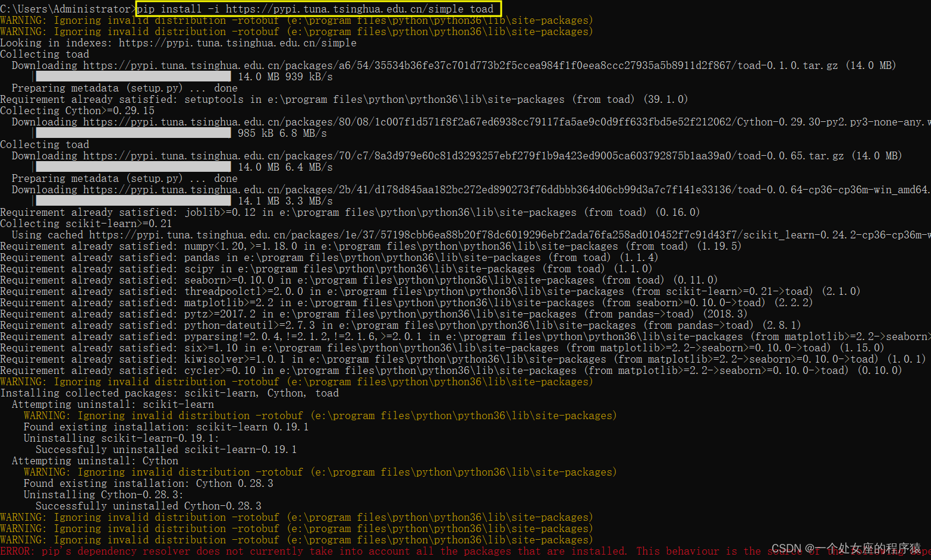
Task: Click the C:\Users\Administrator prompt text
Action: point(64,8)
